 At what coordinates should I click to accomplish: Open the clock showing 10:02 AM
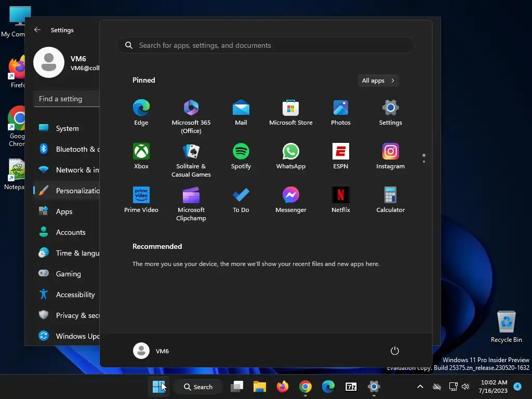point(494,387)
